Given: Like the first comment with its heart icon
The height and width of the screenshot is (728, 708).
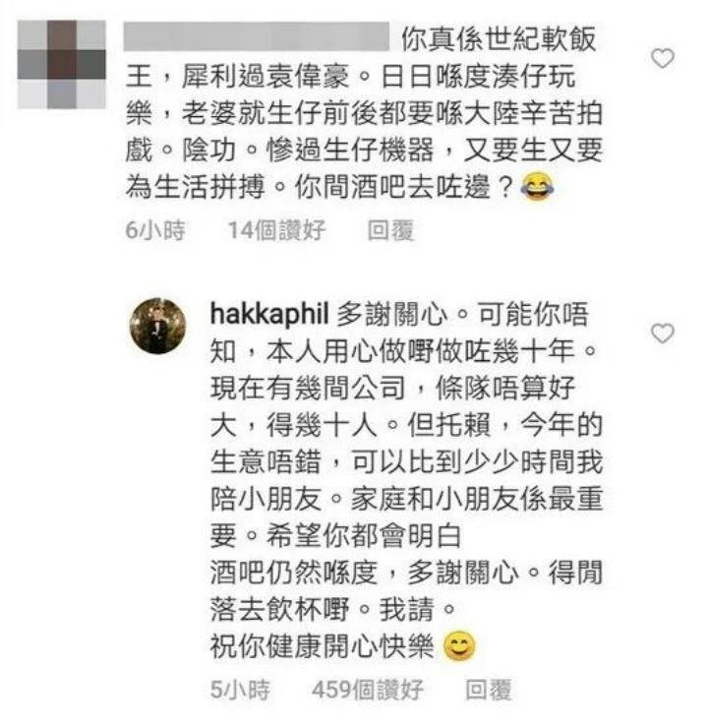Looking at the screenshot, I should pyautogui.click(x=663, y=58).
